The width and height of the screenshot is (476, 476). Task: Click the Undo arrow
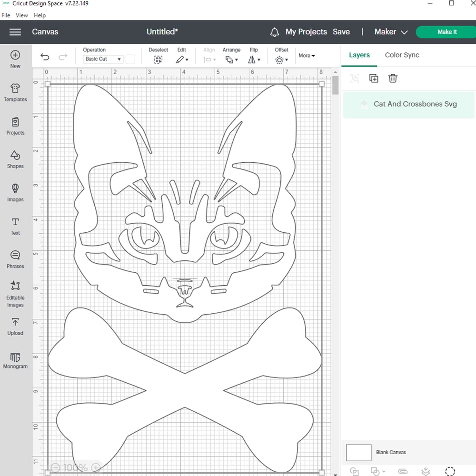click(45, 57)
